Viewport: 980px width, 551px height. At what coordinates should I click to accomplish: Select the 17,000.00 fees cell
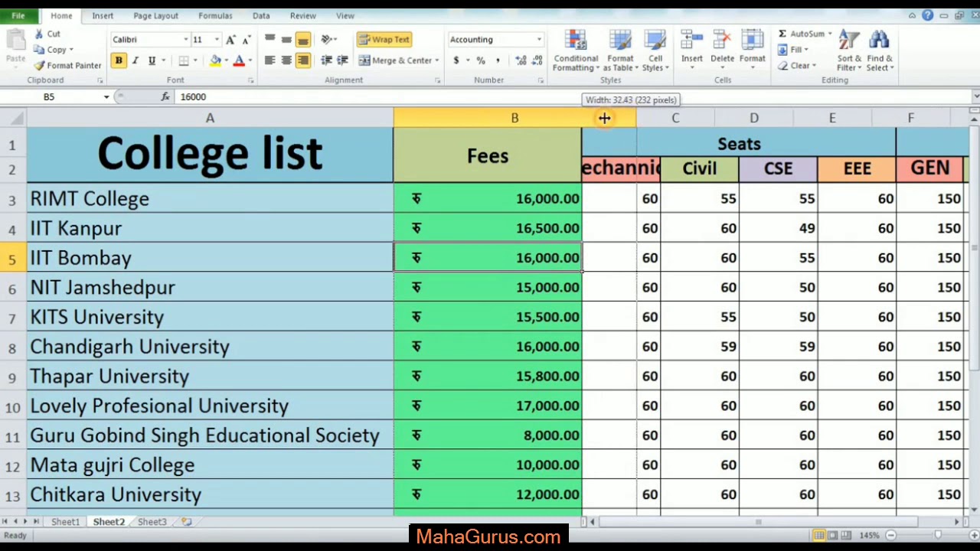pyautogui.click(x=488, y=406)
